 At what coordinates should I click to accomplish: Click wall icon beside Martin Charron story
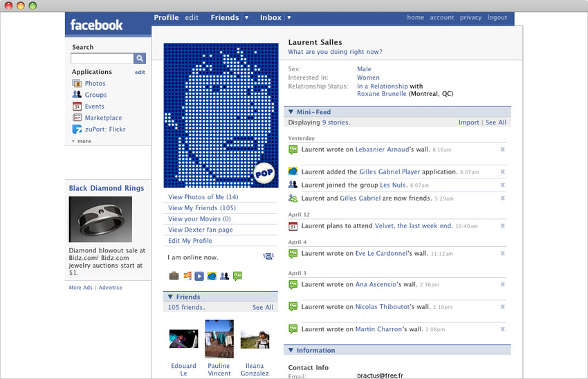pyautogui.click(x=293, y=329)
